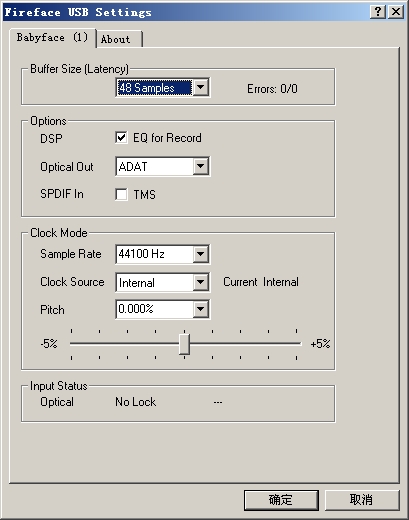This screenshot has height=520, width=409.
Task: Open the Buffer Size dropdown arrow
Action: click(x=201, y=87)
